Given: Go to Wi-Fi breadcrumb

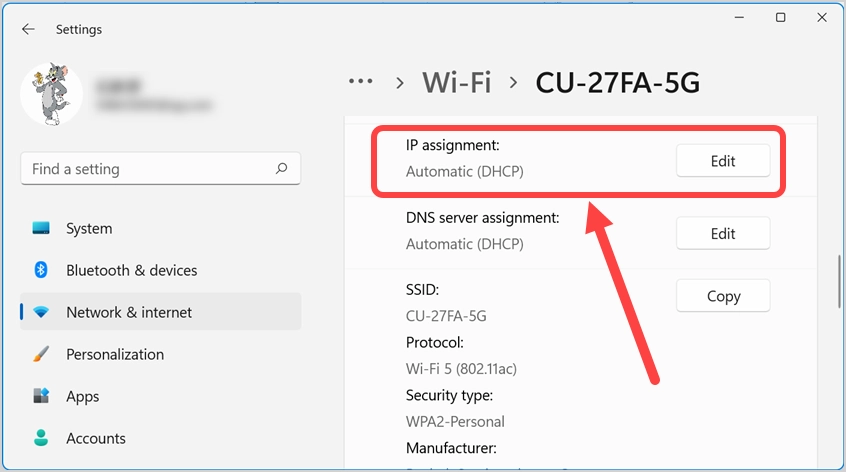Looking at the screenshot, I should pos(457,82).
